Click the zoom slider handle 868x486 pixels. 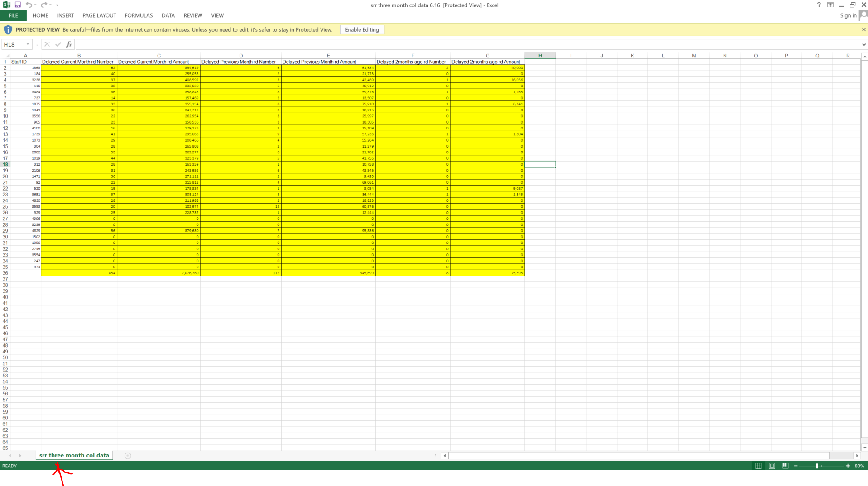tap(817, 466)
